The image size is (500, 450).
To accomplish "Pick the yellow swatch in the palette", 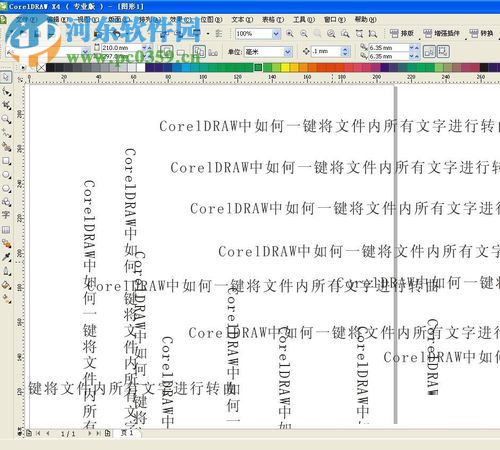I will (285, 68).
